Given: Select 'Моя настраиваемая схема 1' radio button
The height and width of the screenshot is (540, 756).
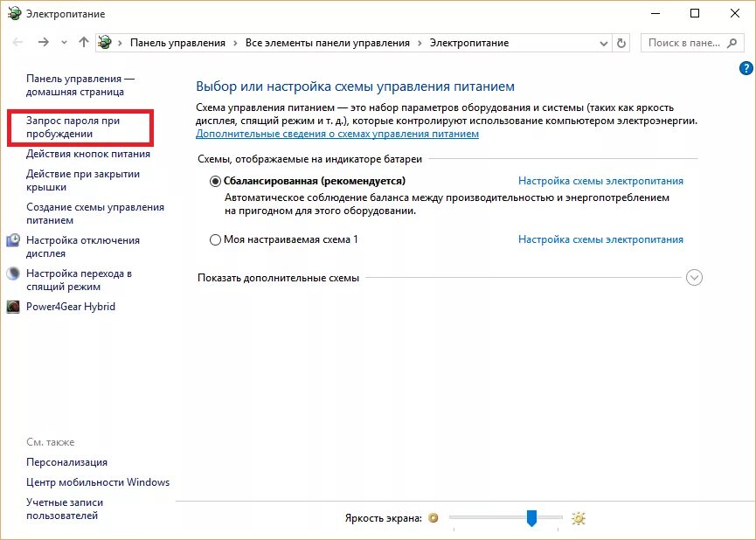Looking at the screenshot, I should coord(215,239).
